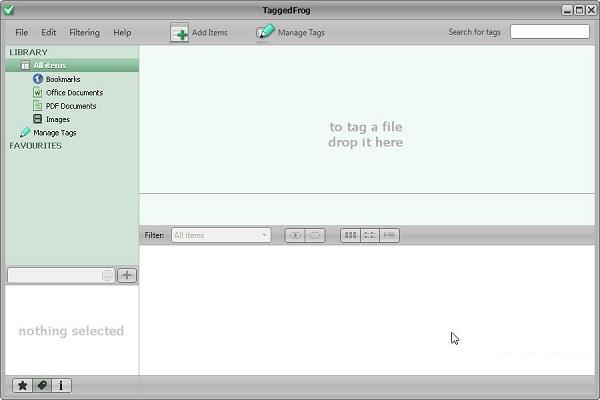600x400 pixels.
Task: Click small button inside tag input box
Action: tap(108, 276)
